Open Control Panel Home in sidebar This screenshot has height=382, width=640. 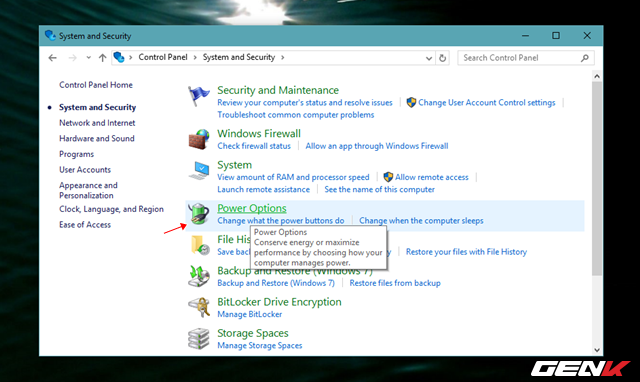[x=96, y=85]
